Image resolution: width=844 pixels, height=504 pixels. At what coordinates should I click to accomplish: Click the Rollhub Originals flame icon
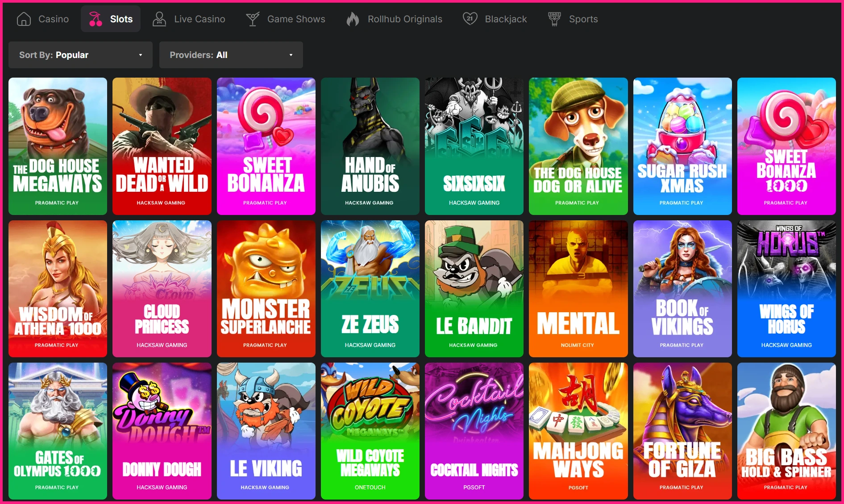(353, 19)
